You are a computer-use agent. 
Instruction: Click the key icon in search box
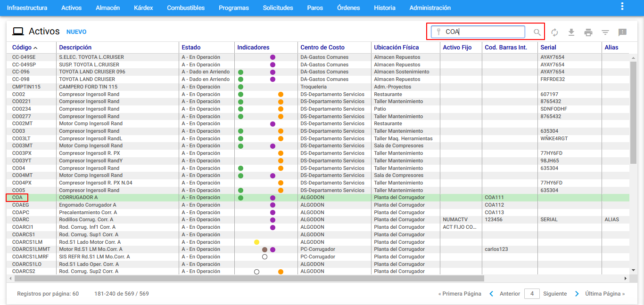(x=438, y=32)
